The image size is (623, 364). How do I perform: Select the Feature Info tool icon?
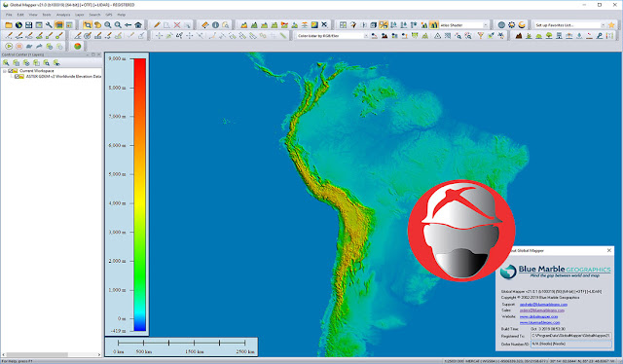point(215,25)
